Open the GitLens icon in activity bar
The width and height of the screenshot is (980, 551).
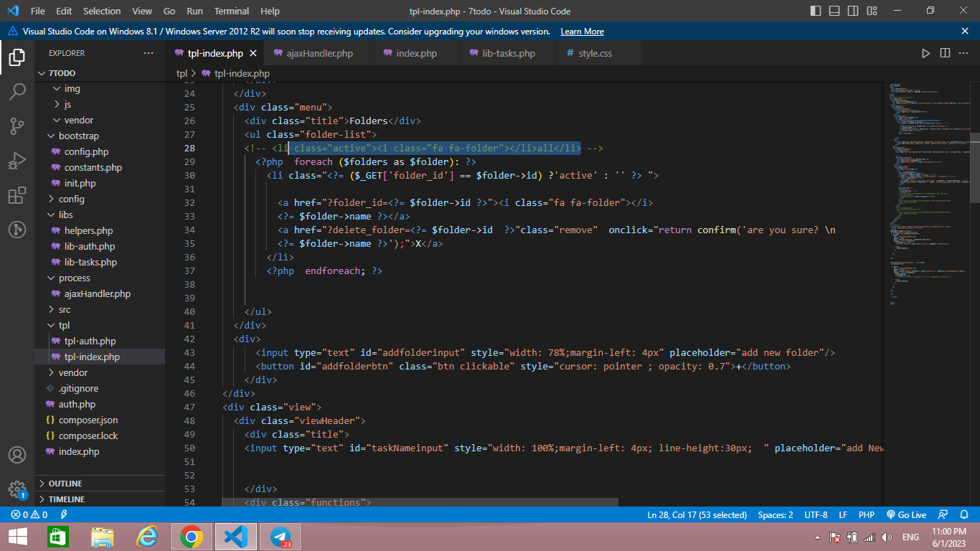[17, 230]
